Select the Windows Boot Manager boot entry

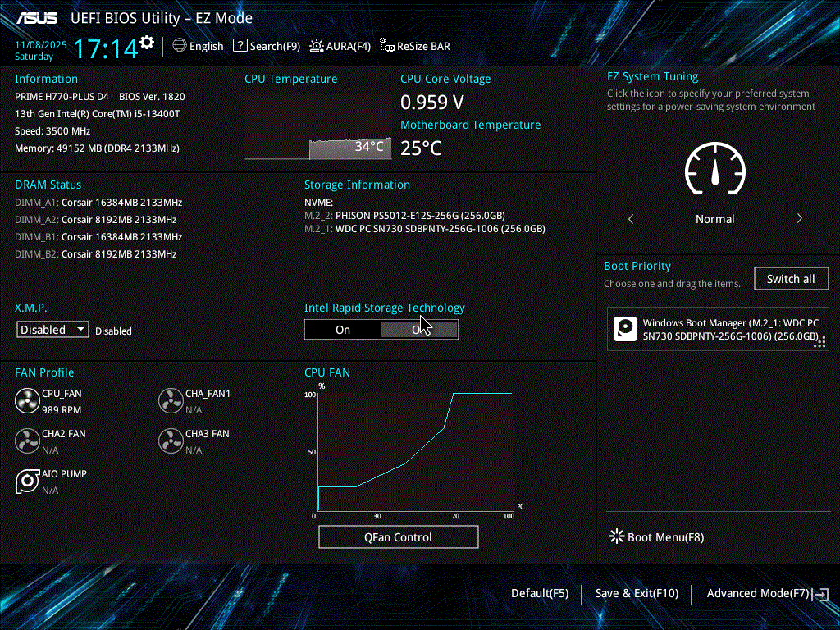(x=717, y=329)
